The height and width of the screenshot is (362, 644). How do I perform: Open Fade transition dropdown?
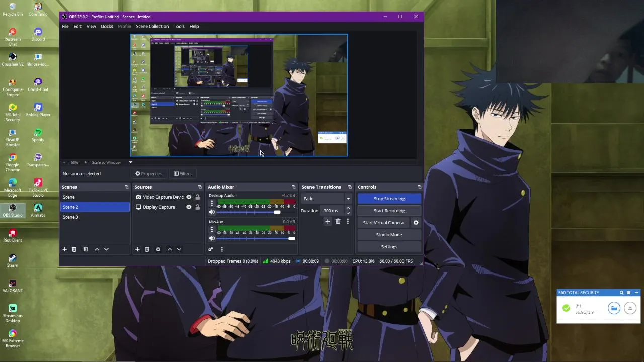[x=327, y=199]
